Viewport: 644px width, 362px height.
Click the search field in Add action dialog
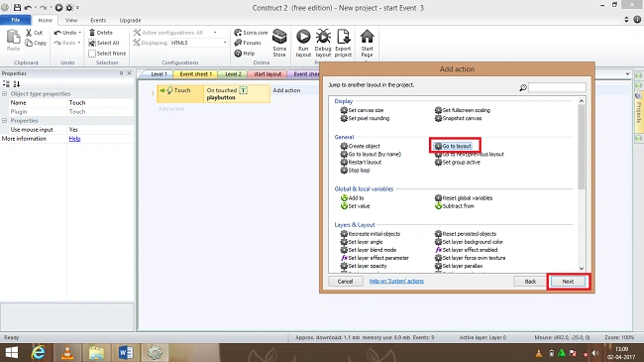point(557,87)
